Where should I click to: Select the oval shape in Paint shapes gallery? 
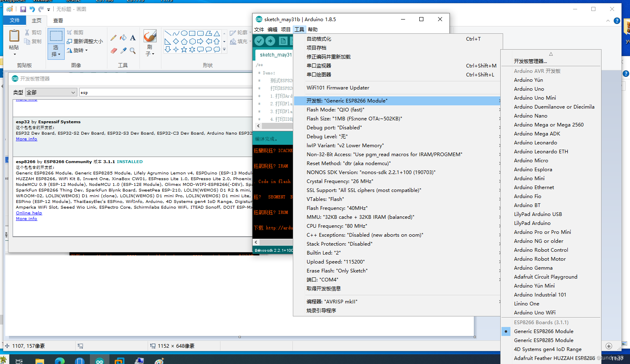point(184,33)
